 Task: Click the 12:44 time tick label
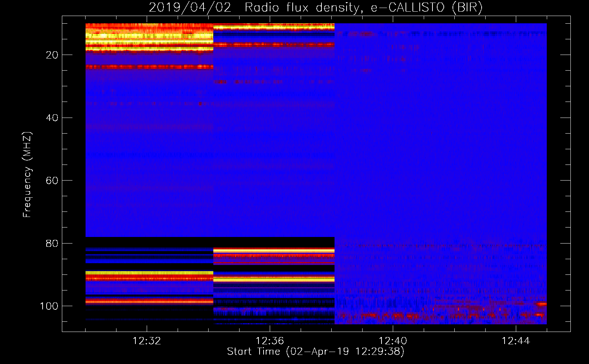click(516, 341)
